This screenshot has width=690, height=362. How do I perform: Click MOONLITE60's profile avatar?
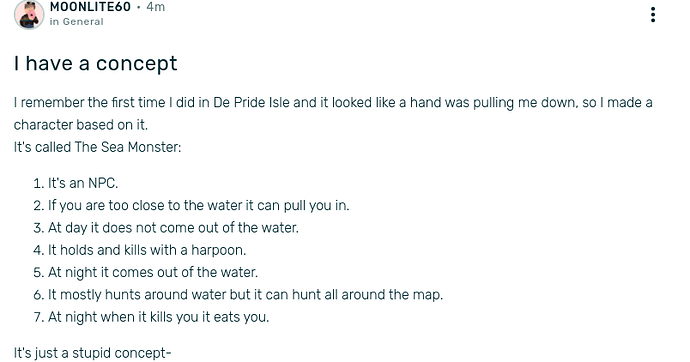(29, 15)
